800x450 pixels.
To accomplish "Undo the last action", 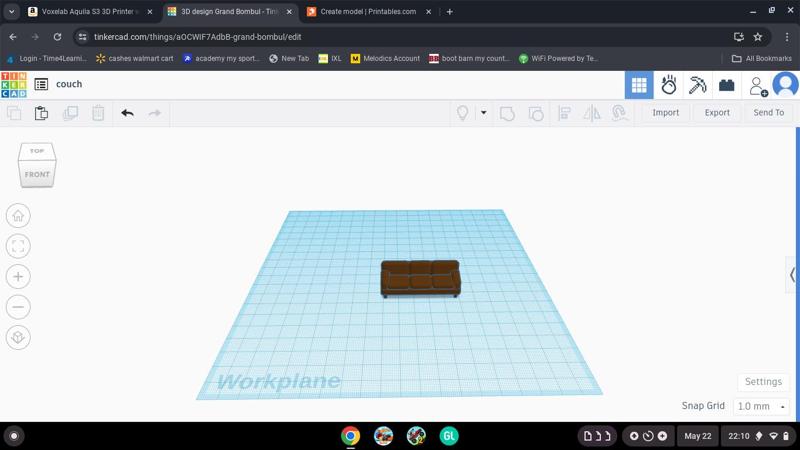I will (128, 113).
